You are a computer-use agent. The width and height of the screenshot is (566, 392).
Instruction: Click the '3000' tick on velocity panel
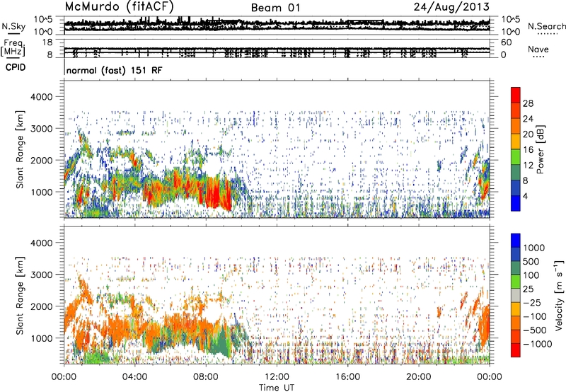[x=42, y=275]
